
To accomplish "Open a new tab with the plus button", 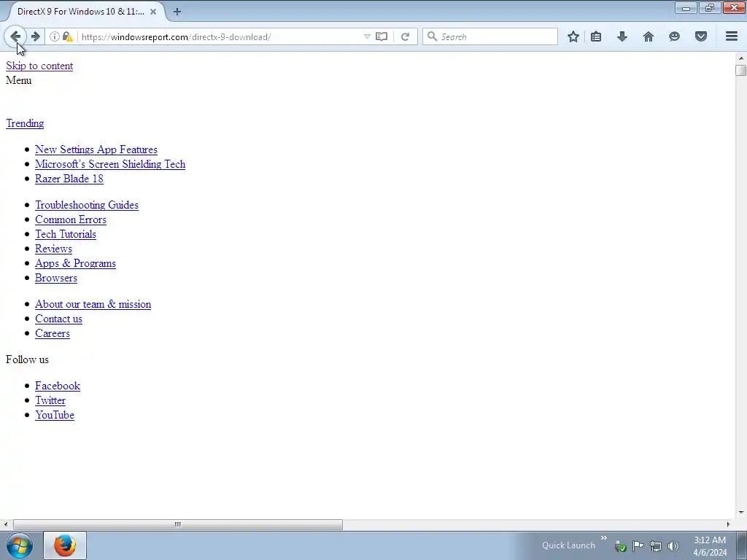I will point(177,12).
